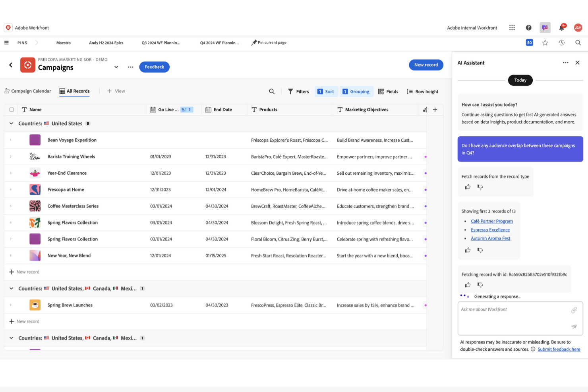Thumbs down the 'Fetch records' response
The width and height of the screenshot is (588, 392).
480,187
